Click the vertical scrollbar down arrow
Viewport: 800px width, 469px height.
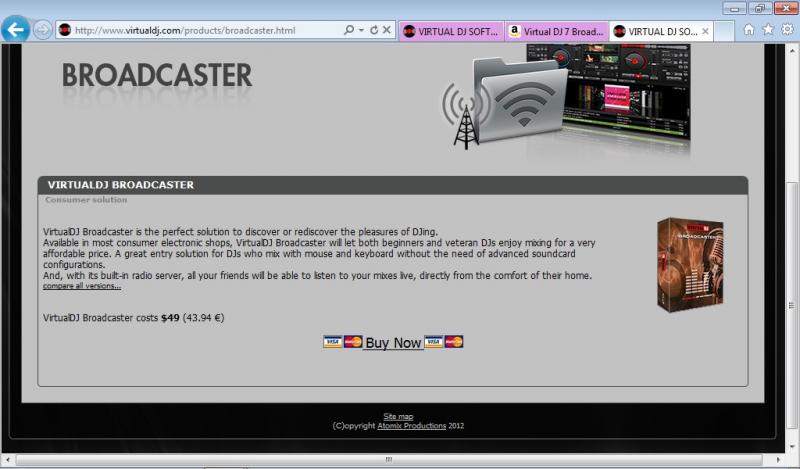point(792,447)
